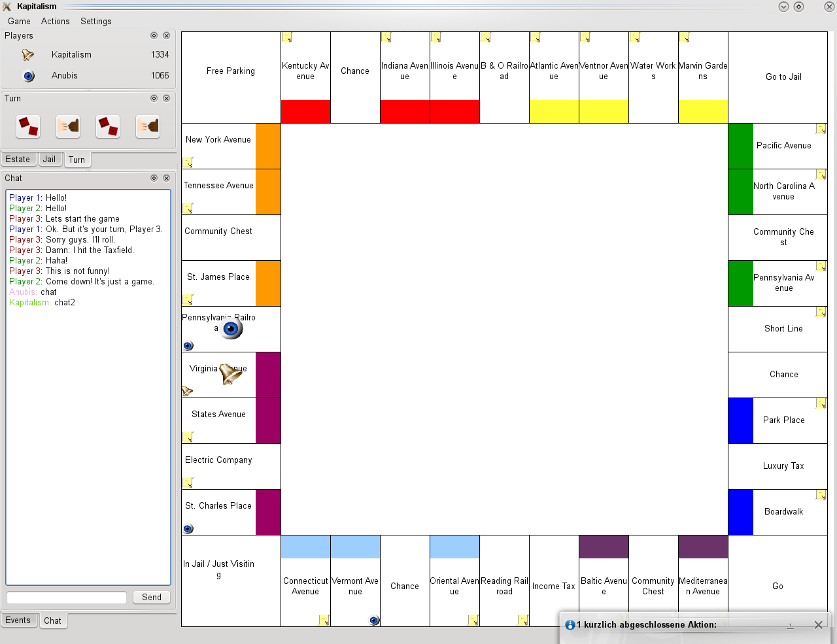Open the Settings menu
837x644 pixels.
tap(96, 22)
